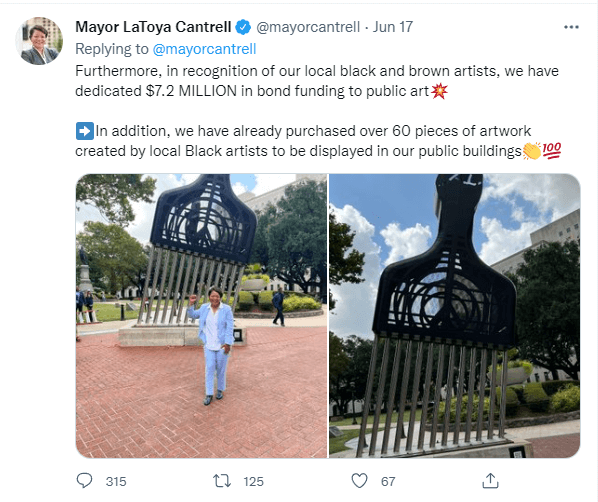598x502 pixels.
Task: Open the reply comment icon
Action: click(x=84, y=481)
